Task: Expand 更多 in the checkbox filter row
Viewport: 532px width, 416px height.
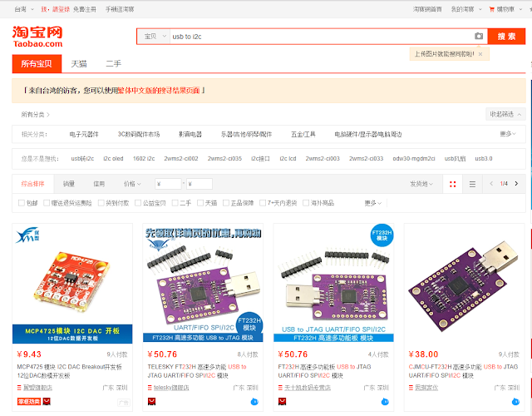Action: [373, 203]
